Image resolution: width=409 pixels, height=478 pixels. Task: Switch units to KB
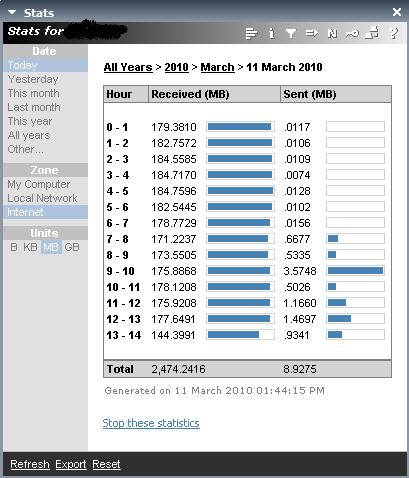30,247
